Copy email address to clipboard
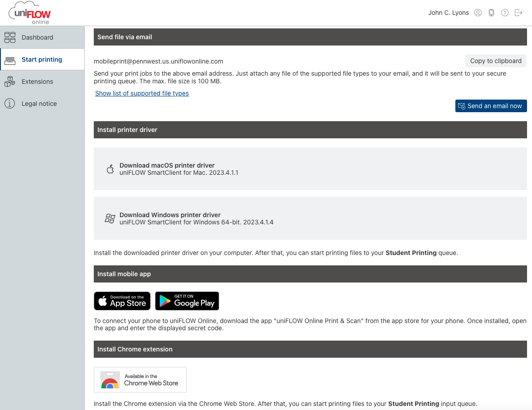 click(495, 61)
